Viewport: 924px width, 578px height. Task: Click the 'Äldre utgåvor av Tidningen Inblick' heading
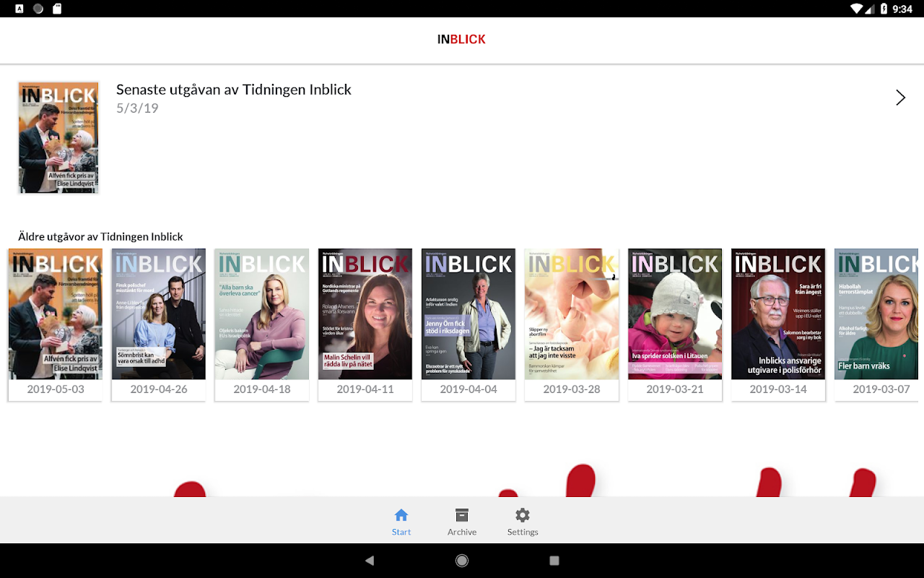click(101, 236)
